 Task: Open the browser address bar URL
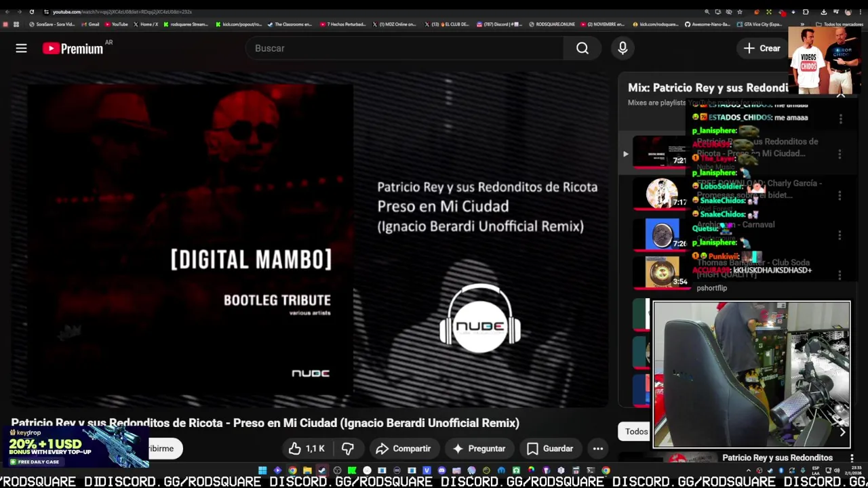click(122, 12)
